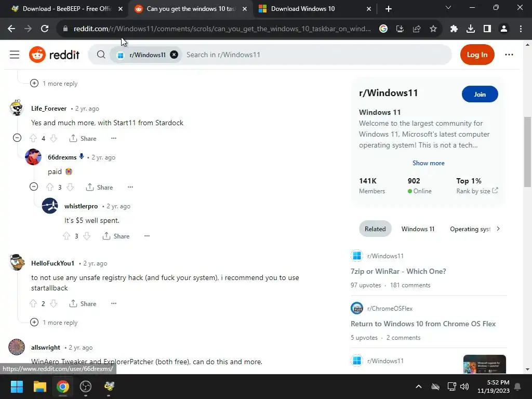Collapse Life_Forever's comment thread
This screenshot has height=399, width=532.
click(17, 138)
